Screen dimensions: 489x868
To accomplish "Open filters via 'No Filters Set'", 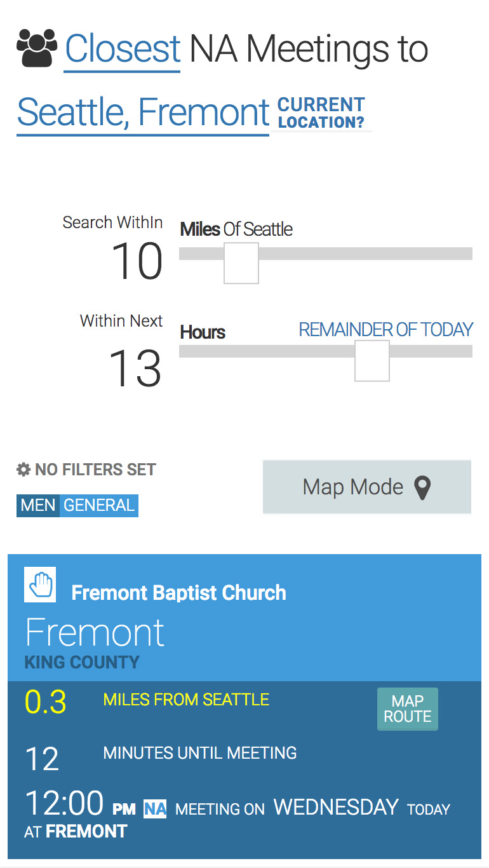I will point(95,470).
